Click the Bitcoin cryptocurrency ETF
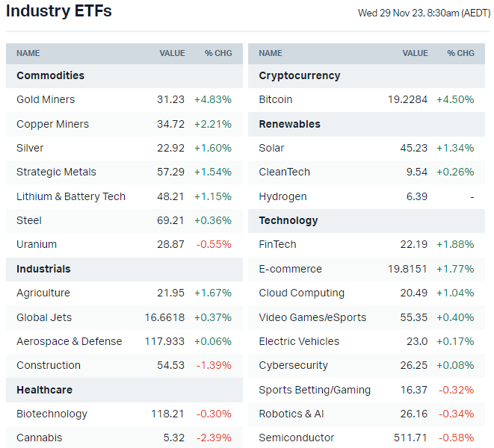Viewport: 494px width, 448px height. click(276, 99)
